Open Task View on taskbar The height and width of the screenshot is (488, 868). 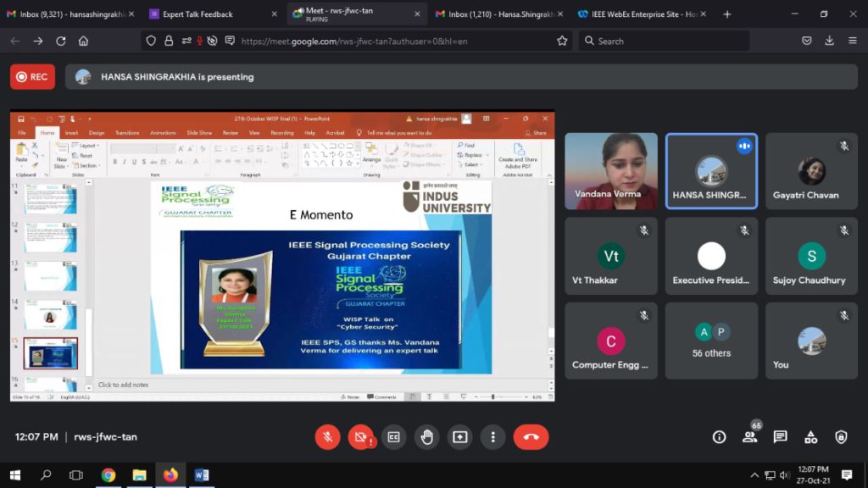pyautogui.click(x=76, y=475)
